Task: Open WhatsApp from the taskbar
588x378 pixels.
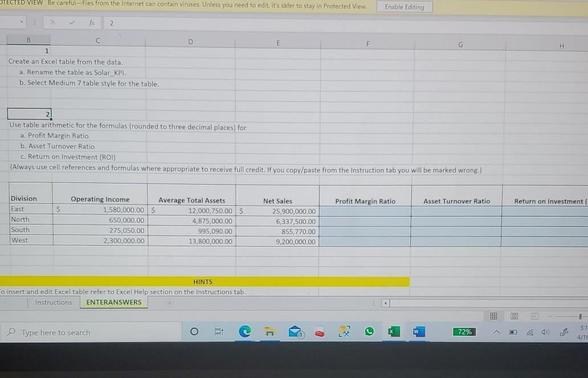Action: tap(369, 332)
